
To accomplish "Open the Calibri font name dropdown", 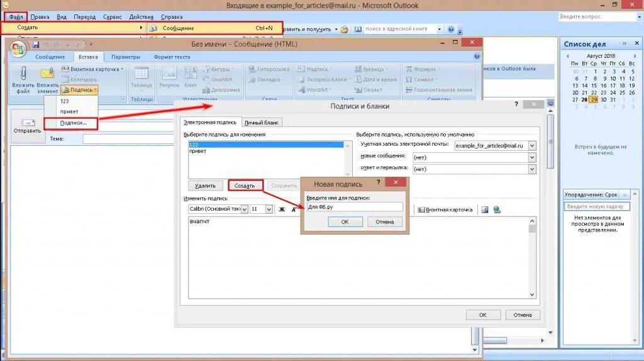I will click(x=244, y=209).
